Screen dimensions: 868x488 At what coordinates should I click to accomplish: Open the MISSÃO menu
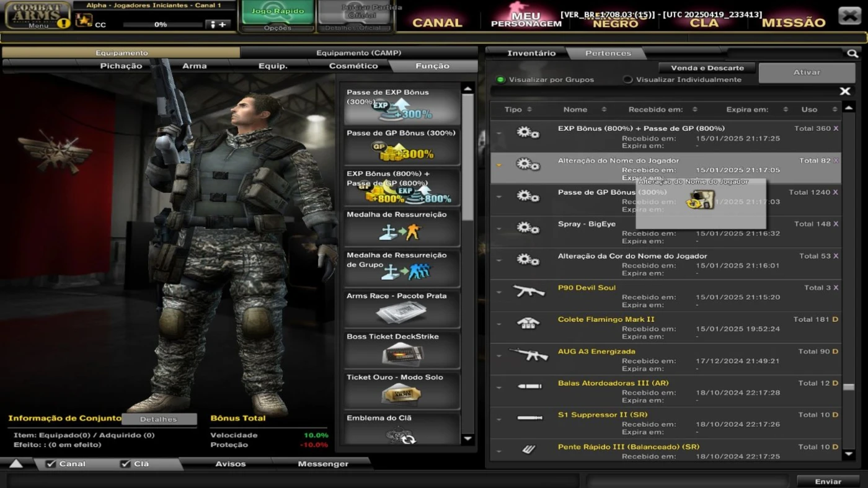click(x=793, y=22)
